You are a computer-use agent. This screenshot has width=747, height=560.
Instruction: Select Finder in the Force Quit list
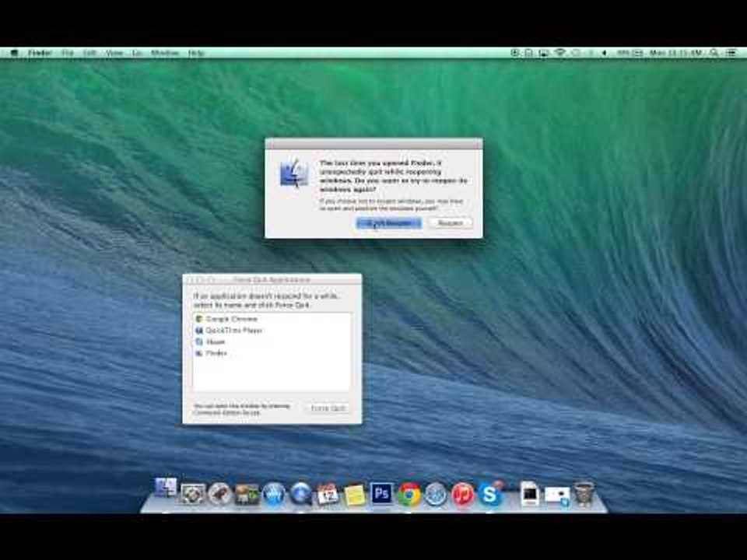(216, 353)
